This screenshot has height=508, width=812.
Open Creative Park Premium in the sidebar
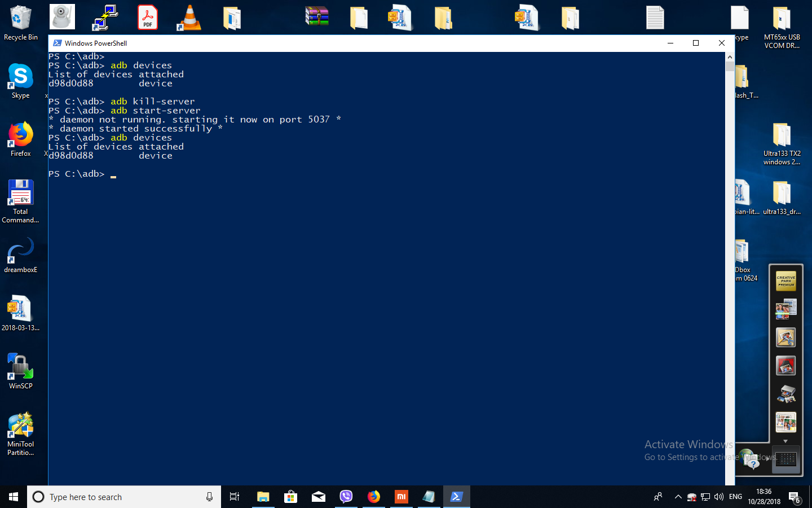(786, 281)
